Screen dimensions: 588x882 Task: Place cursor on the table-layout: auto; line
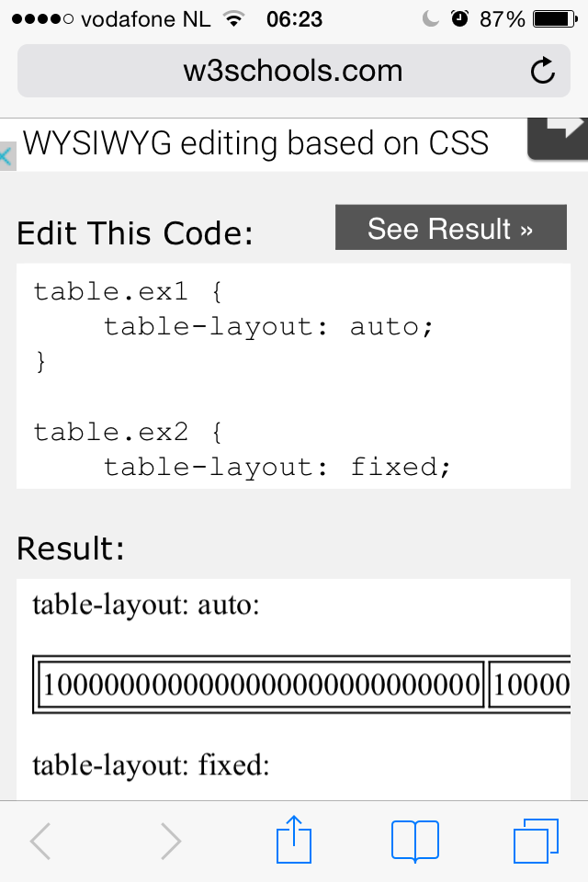(x=268, y=326)
